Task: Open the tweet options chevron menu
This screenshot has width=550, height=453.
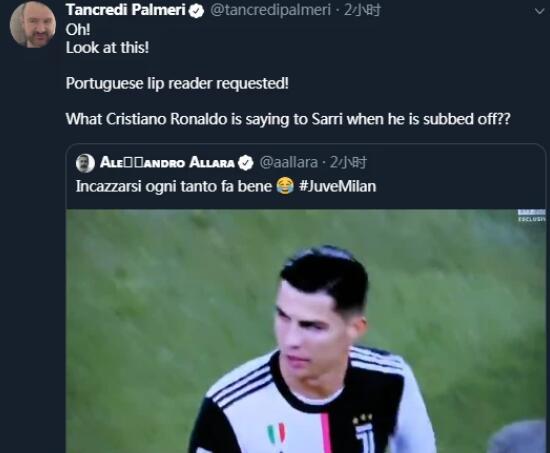Action: (x=539, y=12)
